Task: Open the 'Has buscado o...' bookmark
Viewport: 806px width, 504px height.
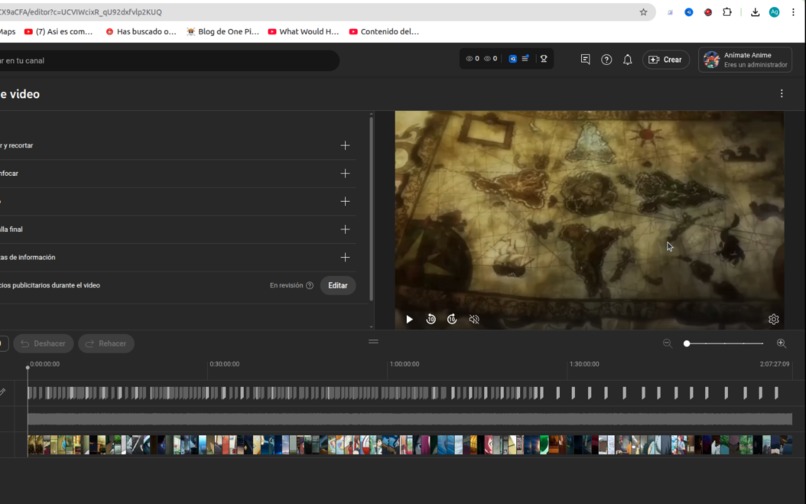Action: point(141,31)
